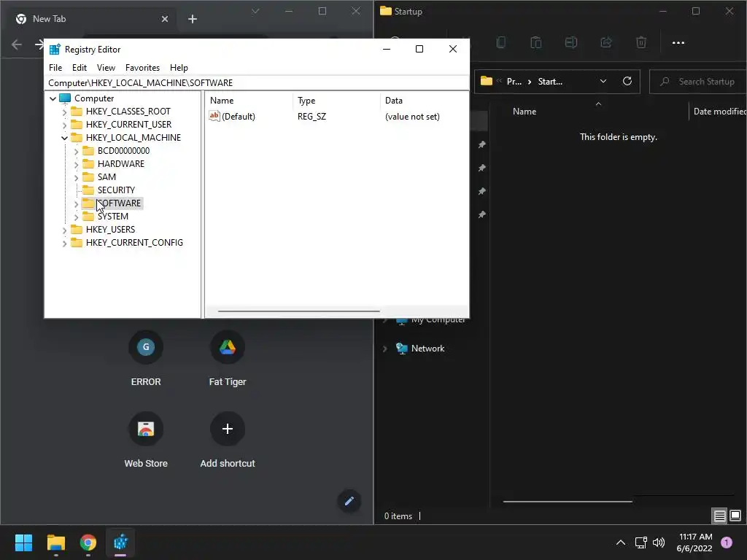Select the New Tab tab in Chrome
Screen dimensions: 747x560
click(x=90, y=19)
